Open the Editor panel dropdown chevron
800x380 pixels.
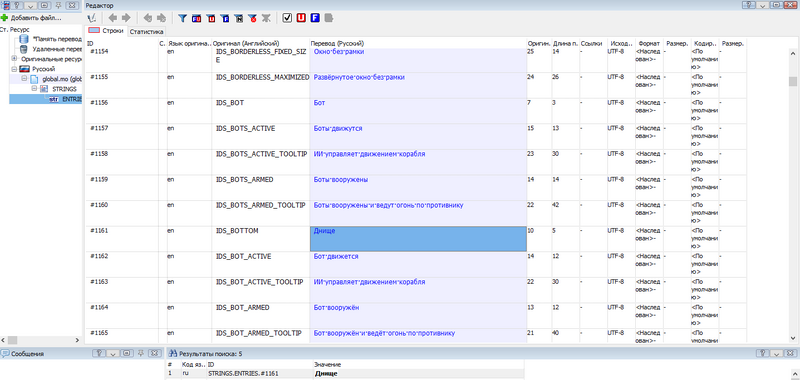764,5
